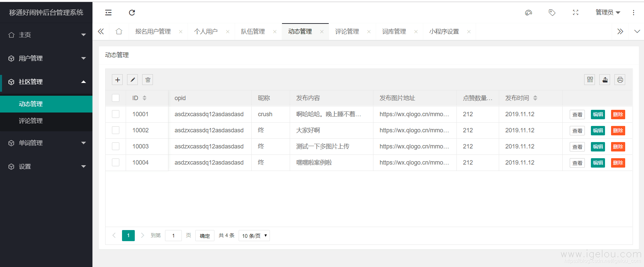Screen dimensions: 644x267
Task: Switch to the 报名用户管理 tab
Action: coord(153,32)
